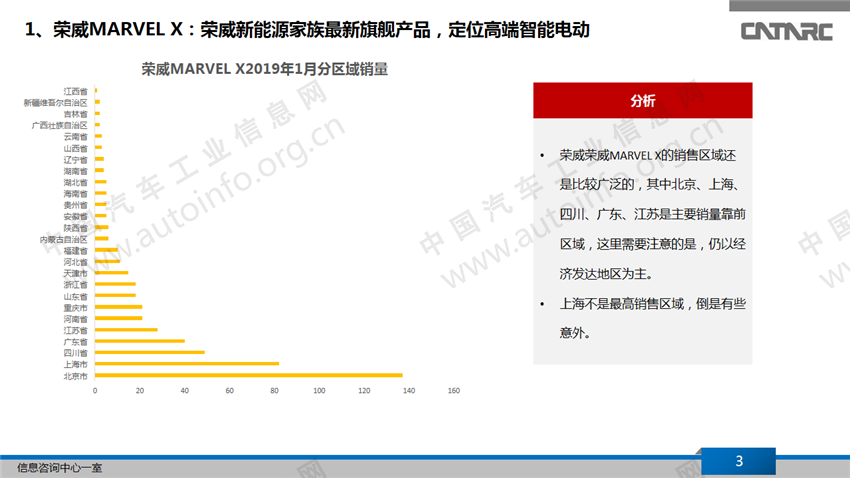
Task: Click the 江西省 axis label
Action: (x=75, y=91)
